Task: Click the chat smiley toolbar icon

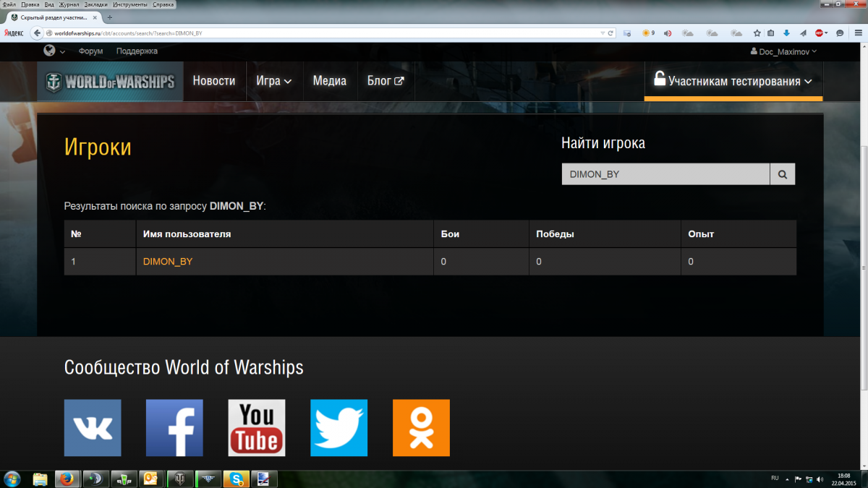Action: tap(840, 33)
